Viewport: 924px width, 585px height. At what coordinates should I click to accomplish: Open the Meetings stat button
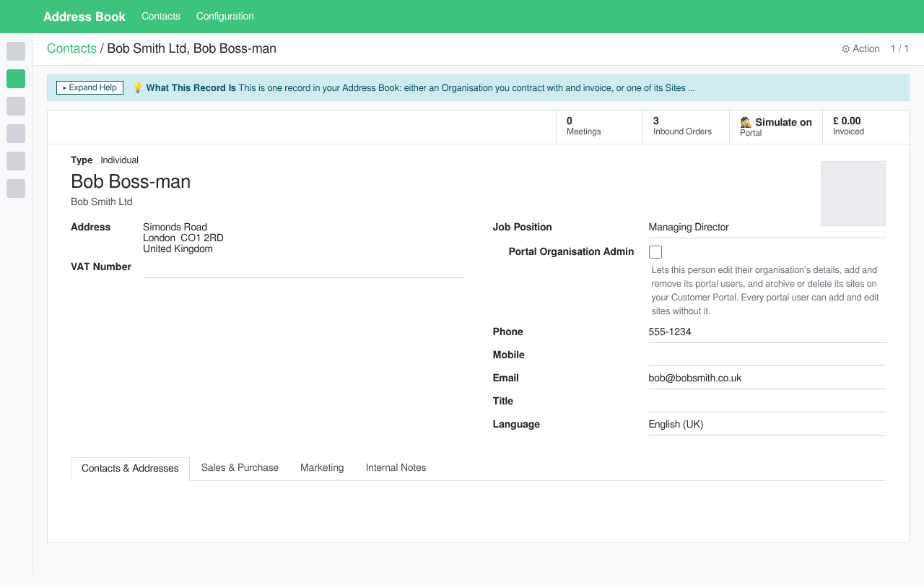599,126
